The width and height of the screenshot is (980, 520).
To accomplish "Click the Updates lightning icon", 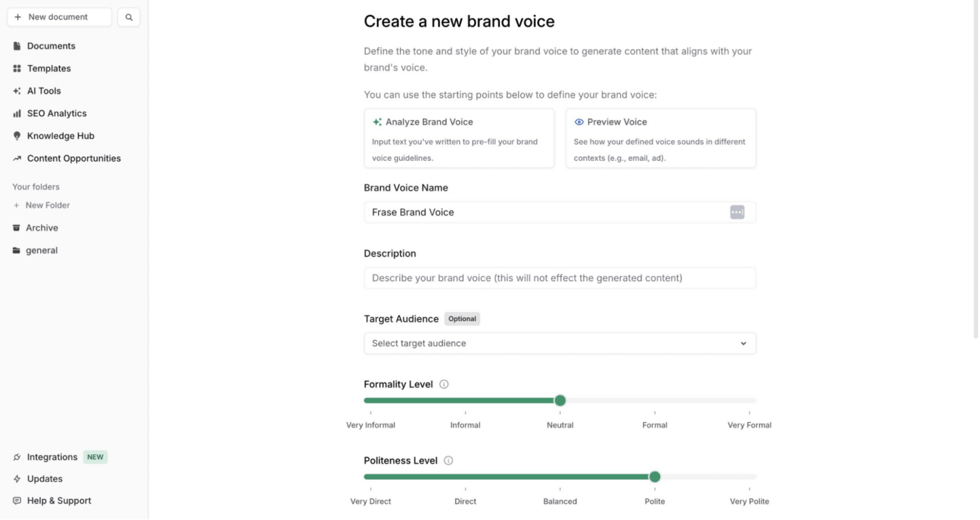I will (17, 479).
